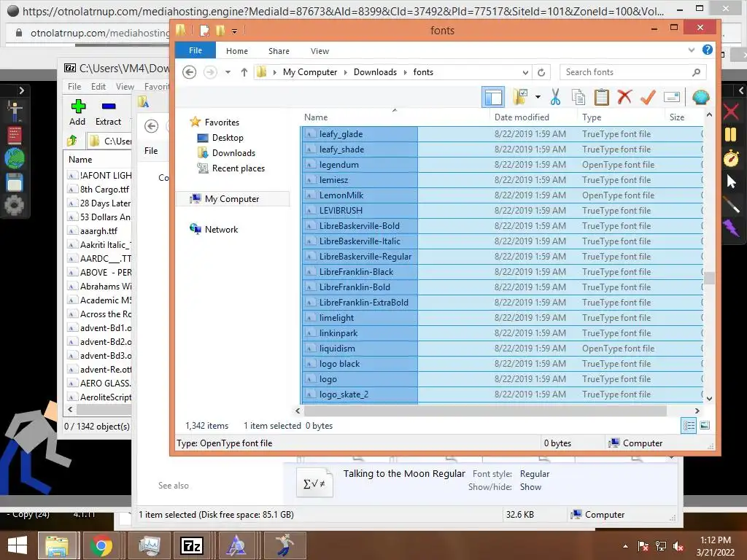Click the folder select-items icon in fonts toolbar
This screenshot has height=560, width=747.
click(519, 97)
